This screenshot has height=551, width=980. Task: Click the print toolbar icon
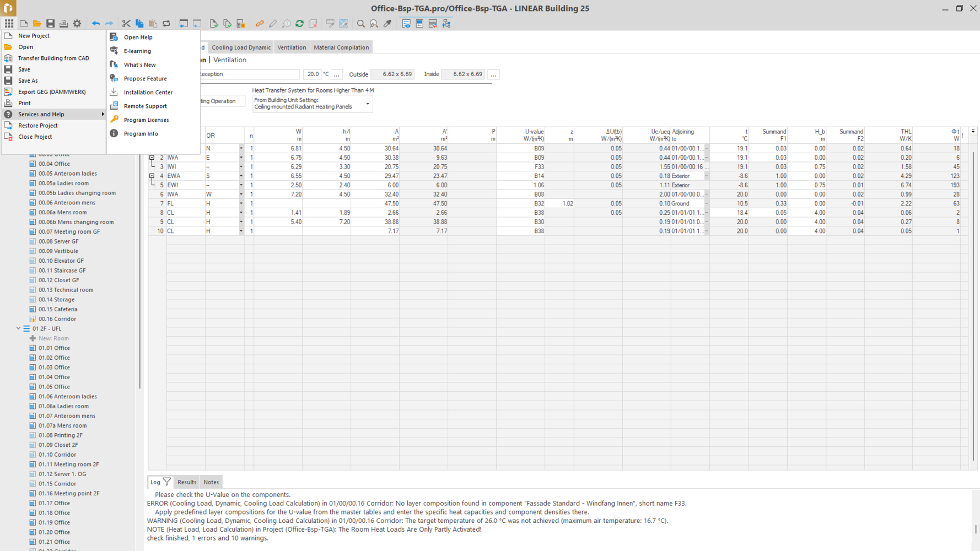tap(63, 23)
